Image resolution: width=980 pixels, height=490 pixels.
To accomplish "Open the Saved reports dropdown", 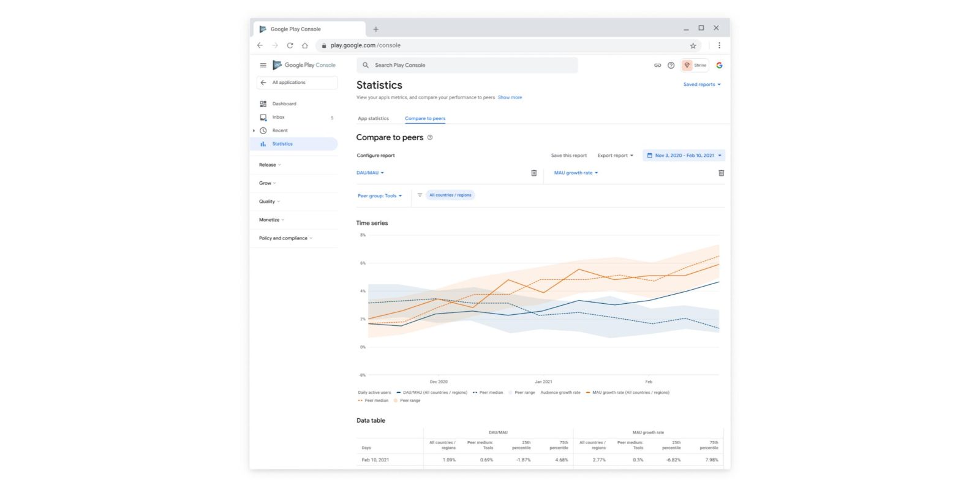I will tap(702, 85).
